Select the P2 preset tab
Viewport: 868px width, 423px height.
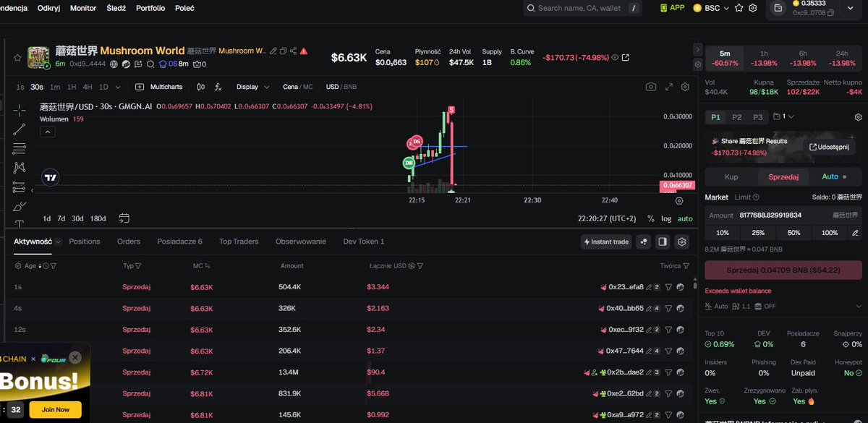coord(737,116)
